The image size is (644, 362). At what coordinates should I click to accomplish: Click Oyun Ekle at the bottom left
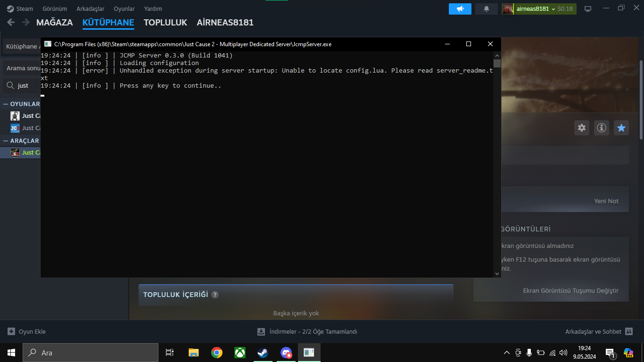(27, 331)
